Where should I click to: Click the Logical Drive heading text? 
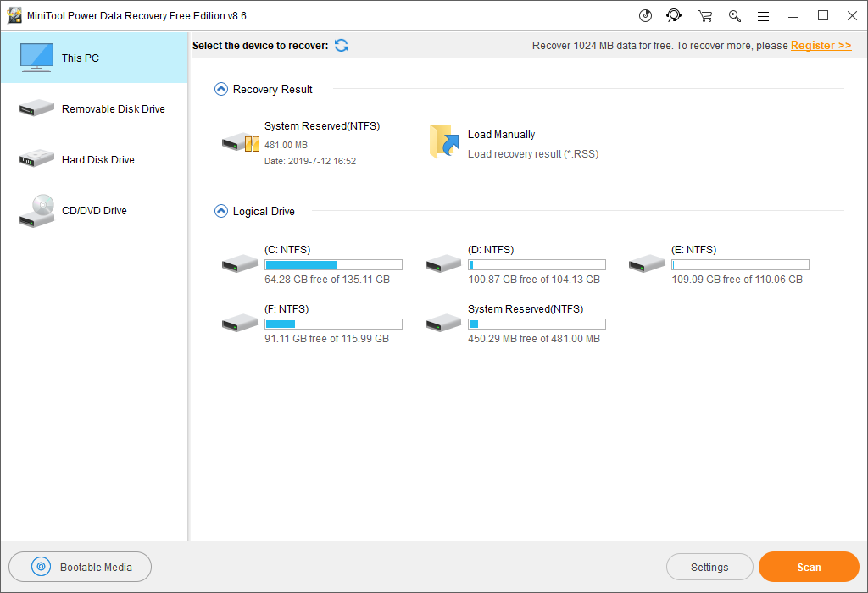[264, 211]
